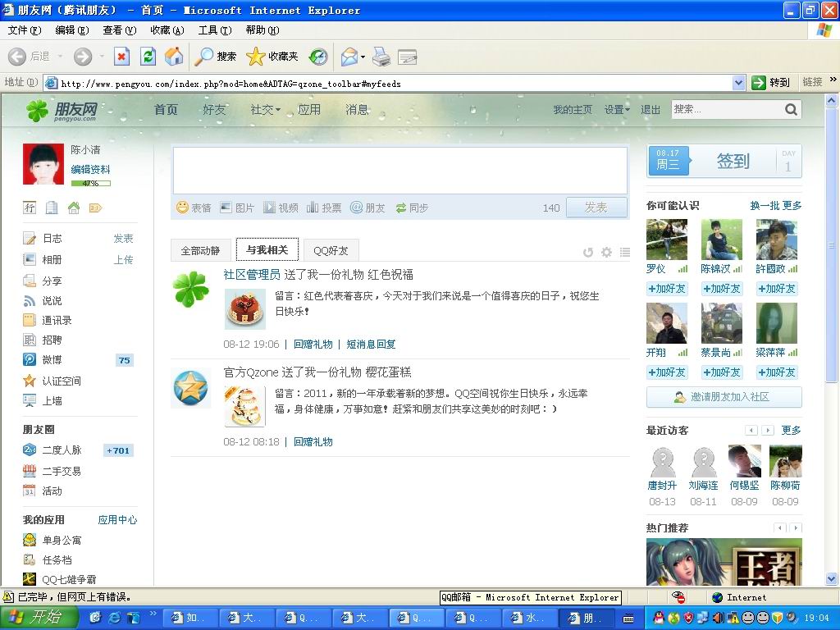Open 单身公寓 application
Image resolution: width=840 pixels, height=630 pixels.
click(62, 541)
